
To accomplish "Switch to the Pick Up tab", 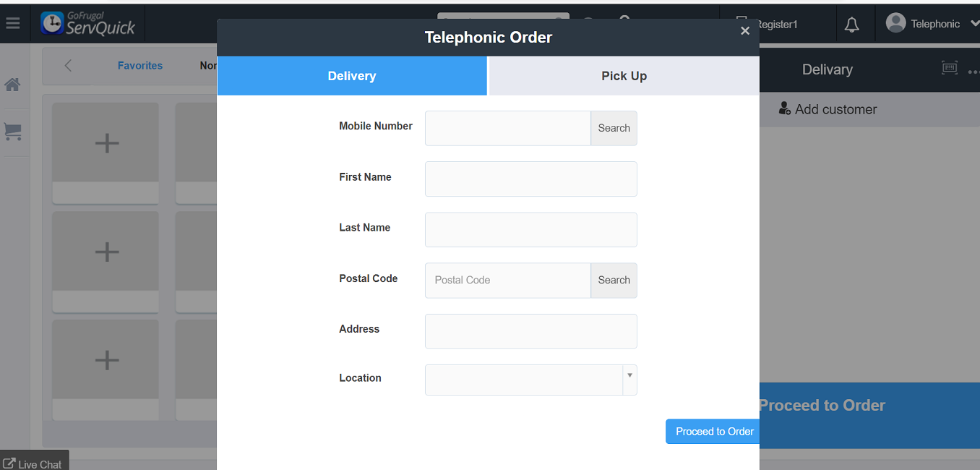I will (624, 76).
